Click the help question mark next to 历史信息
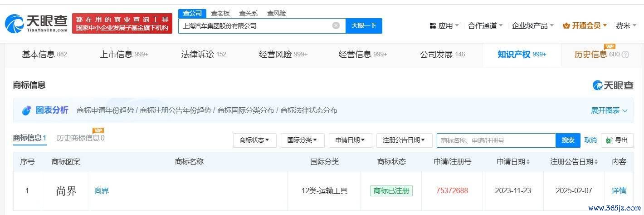The height and width of the screenshot is (215, 644). coord(625,55)
